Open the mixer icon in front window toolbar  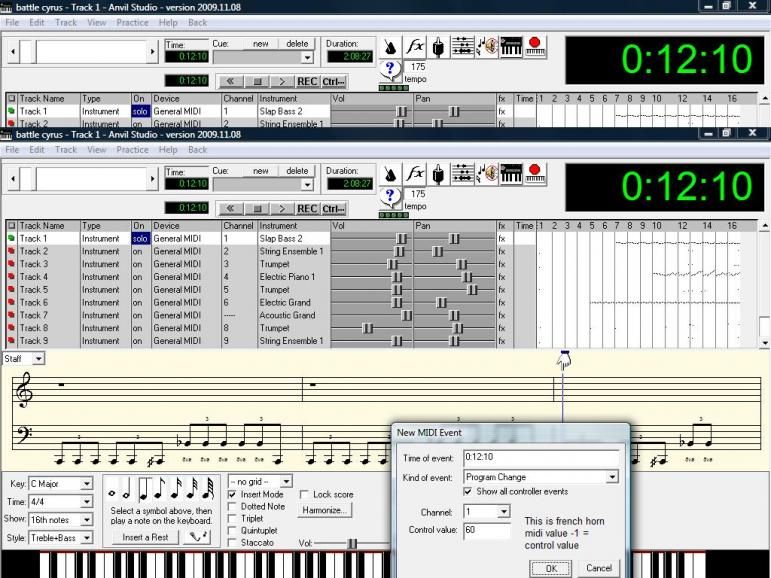[x=462, y=174]
